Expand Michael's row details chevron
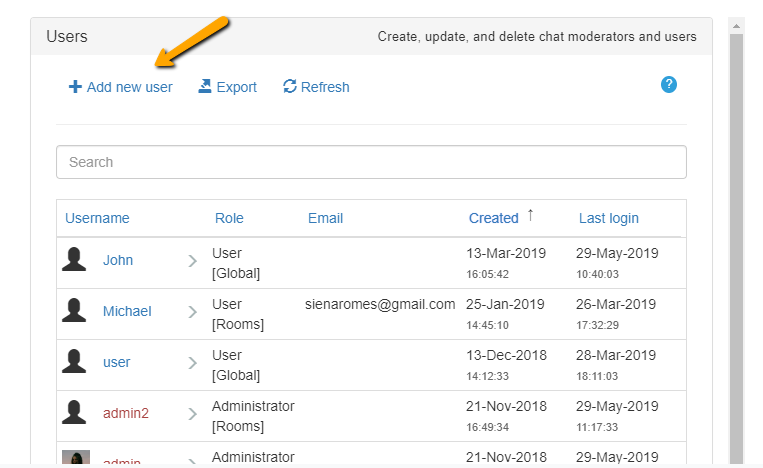The image size is (763, 468). click(192, 312)
